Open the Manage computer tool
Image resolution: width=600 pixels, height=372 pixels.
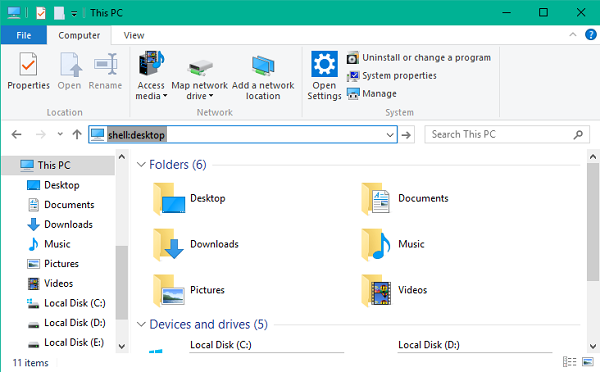tap(372, 94)
